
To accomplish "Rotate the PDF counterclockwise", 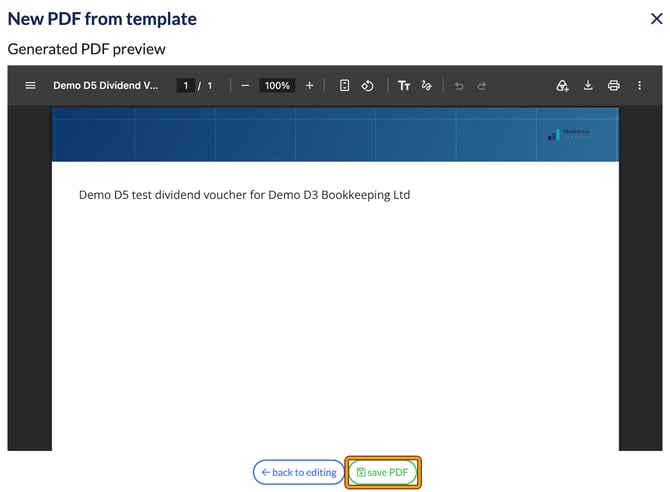I will click(367, 85).
